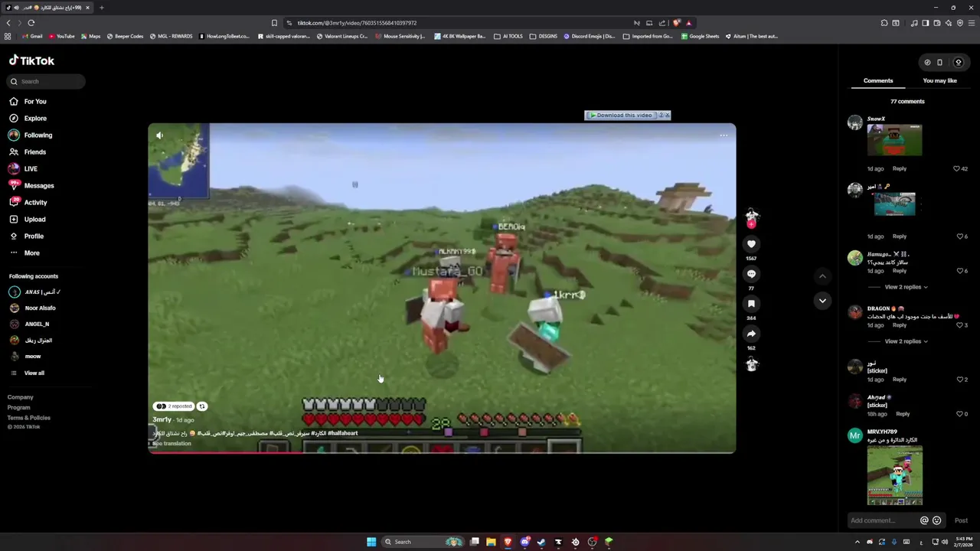The width and height of the screenshot is (980, 551).
Task: Reply to SnowX's comment
Action: pyautogui.click(x=900, y=168)
